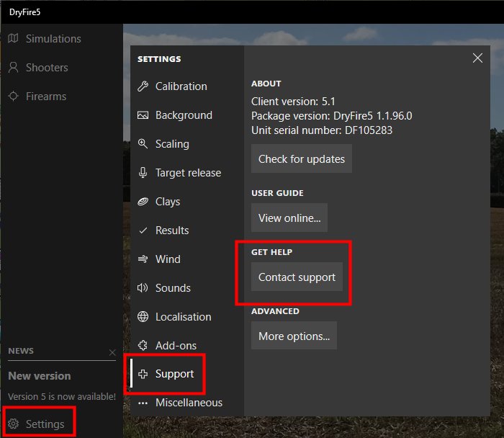Viewport: 504px width, 438px height.
Task: Click the Add-ons puzzle piece icon
Action: coord(143,346)
